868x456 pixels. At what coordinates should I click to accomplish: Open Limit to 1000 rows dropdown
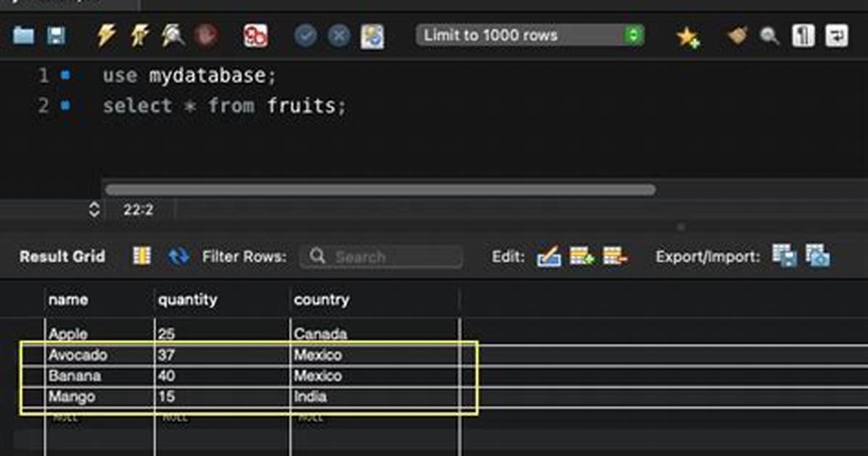click(530, 36)
